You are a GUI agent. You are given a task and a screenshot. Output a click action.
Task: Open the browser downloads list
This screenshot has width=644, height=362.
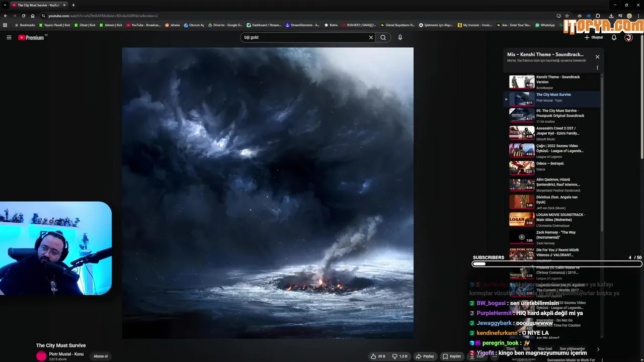coord(611,16)
